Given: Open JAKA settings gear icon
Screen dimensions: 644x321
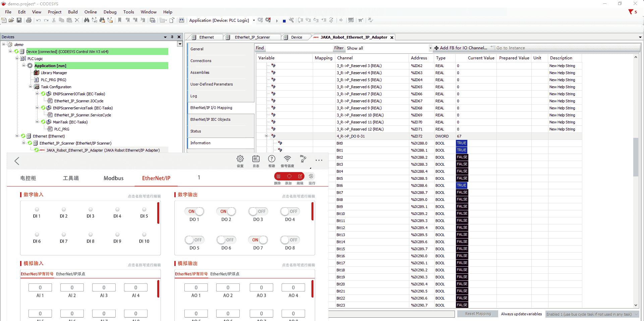Looking at the screenshot, I should click(240, 159).
